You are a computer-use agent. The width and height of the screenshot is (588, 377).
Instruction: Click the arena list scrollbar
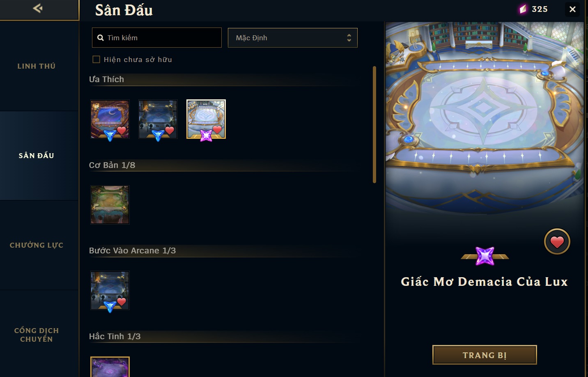point(374,124)
